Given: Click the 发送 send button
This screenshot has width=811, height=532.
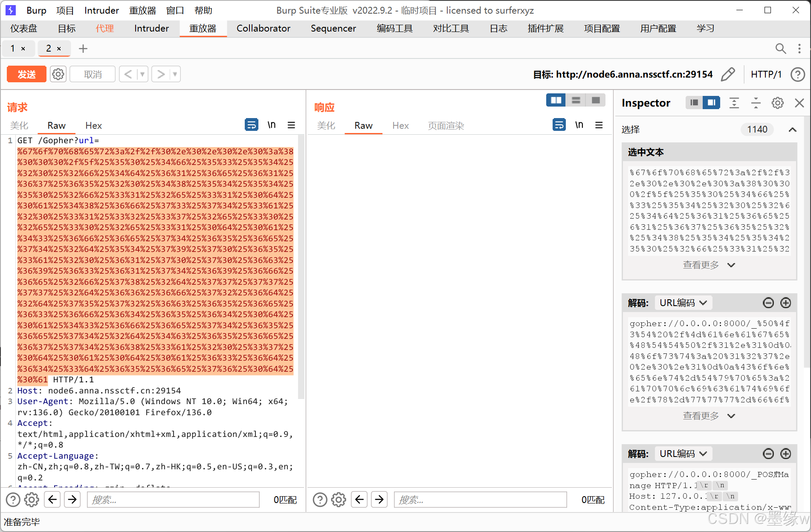Looking at the screenshot, I should pyautogui.click(x=26, y=74).
